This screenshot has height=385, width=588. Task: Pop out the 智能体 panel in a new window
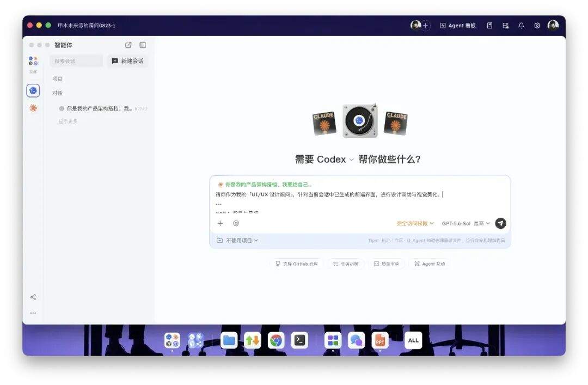pyautogui.click(x=128, y=45)
